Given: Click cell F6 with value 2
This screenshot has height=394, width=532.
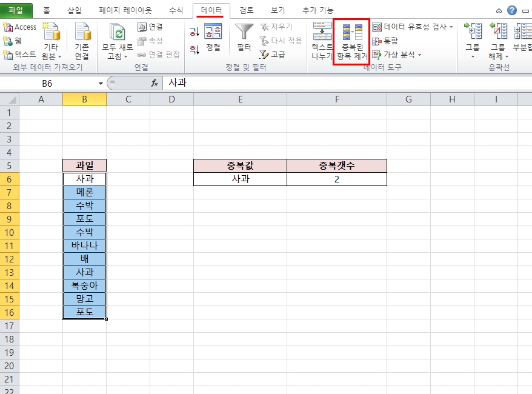Looking at the screenshot, I should [337, 179].
